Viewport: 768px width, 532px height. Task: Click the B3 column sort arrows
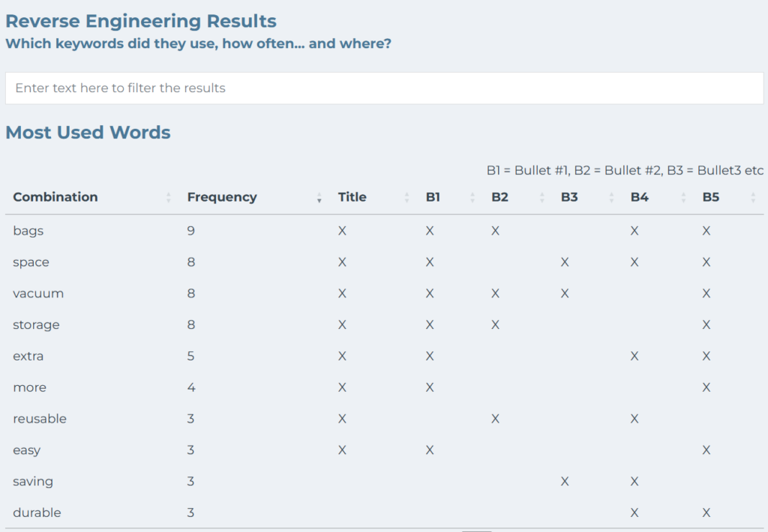pos(611,198)
